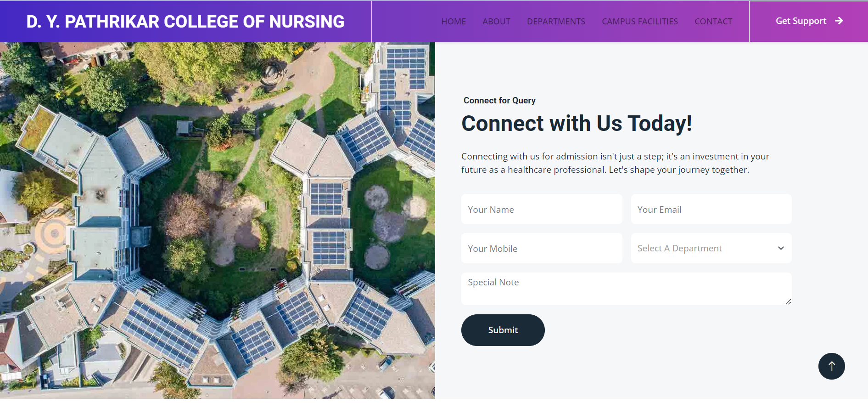The image size is (868, 403).
Task: Click into the Your Email field
Action: 711,210
